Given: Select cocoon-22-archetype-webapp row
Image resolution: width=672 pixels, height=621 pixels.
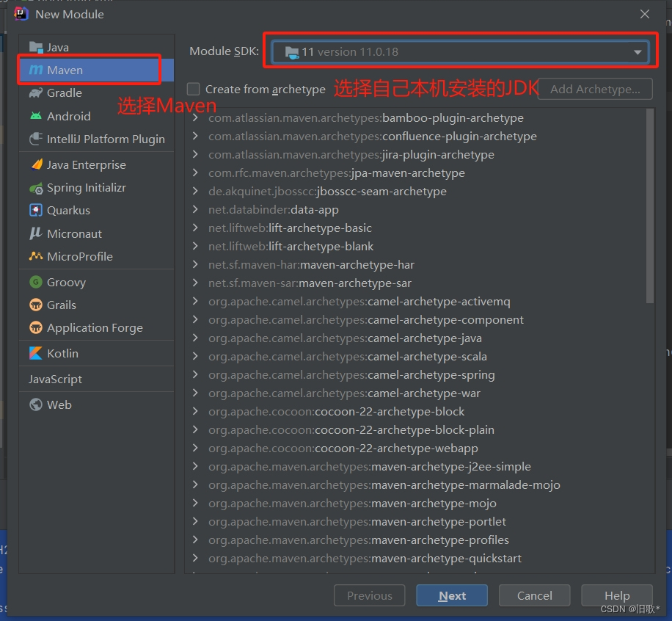Looking at the screenshot, I should (x=416, y=448).
